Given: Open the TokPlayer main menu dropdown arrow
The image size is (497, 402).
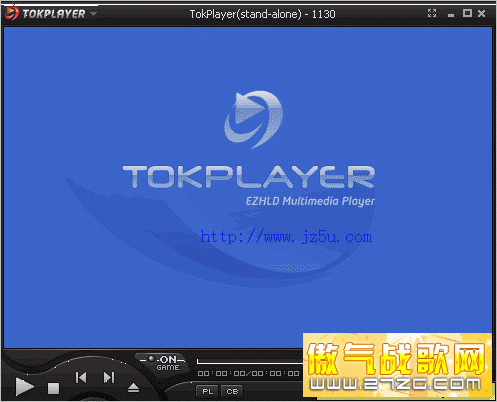Looking at the screenshot, I should (x=93, y=14).
